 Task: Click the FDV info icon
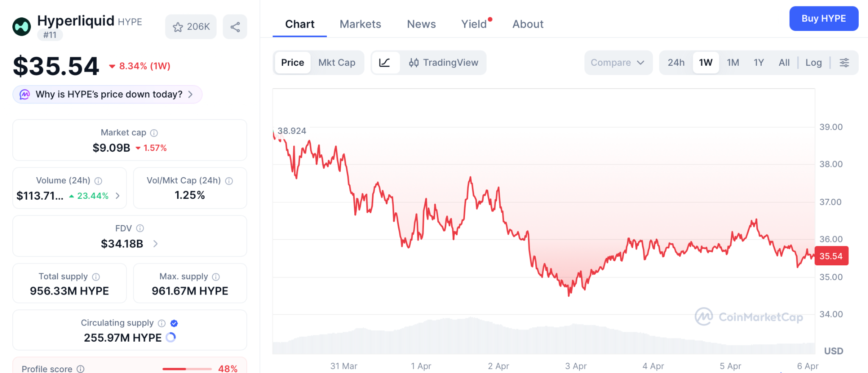(x=140, y=228)
